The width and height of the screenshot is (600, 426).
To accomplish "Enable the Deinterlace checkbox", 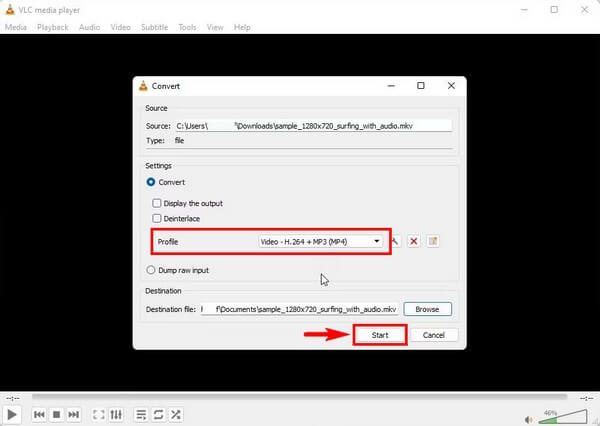I will (x=157, y=219).
